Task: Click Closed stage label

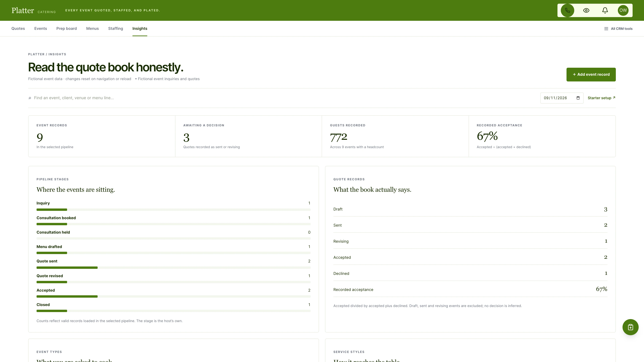Action: coord(43,305)
